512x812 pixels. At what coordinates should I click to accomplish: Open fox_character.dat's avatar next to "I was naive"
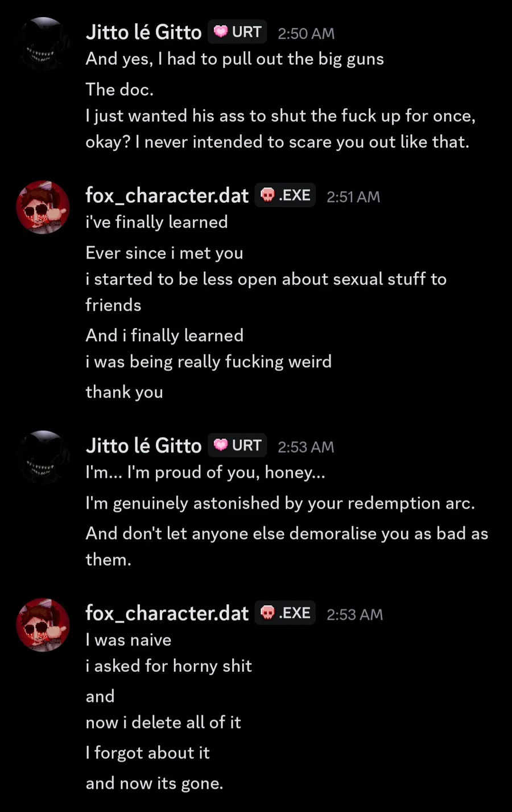pos(43,625)
